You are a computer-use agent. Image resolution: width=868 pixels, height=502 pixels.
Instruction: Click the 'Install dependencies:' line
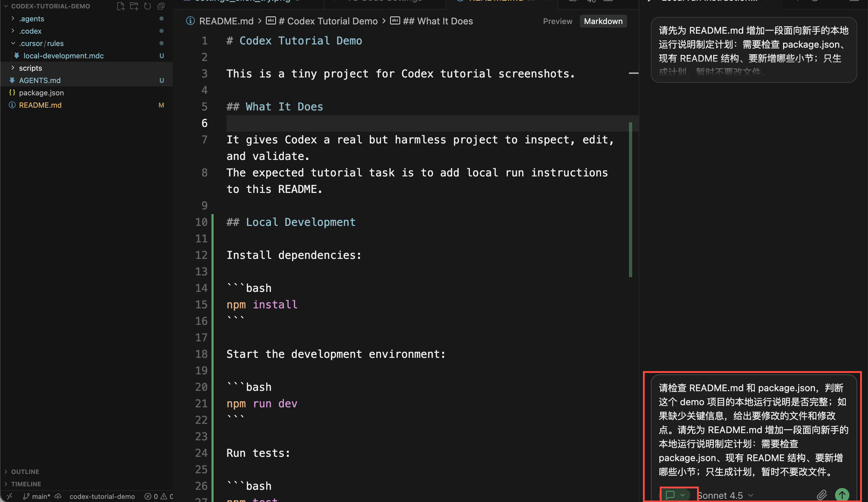(294, 255)
